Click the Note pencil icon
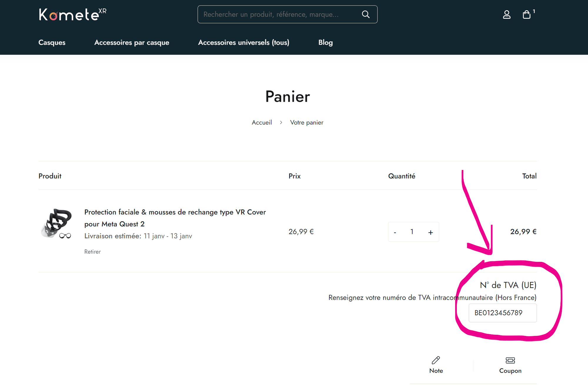Screen dimensions: 588x385 click(x=436, y=360)
